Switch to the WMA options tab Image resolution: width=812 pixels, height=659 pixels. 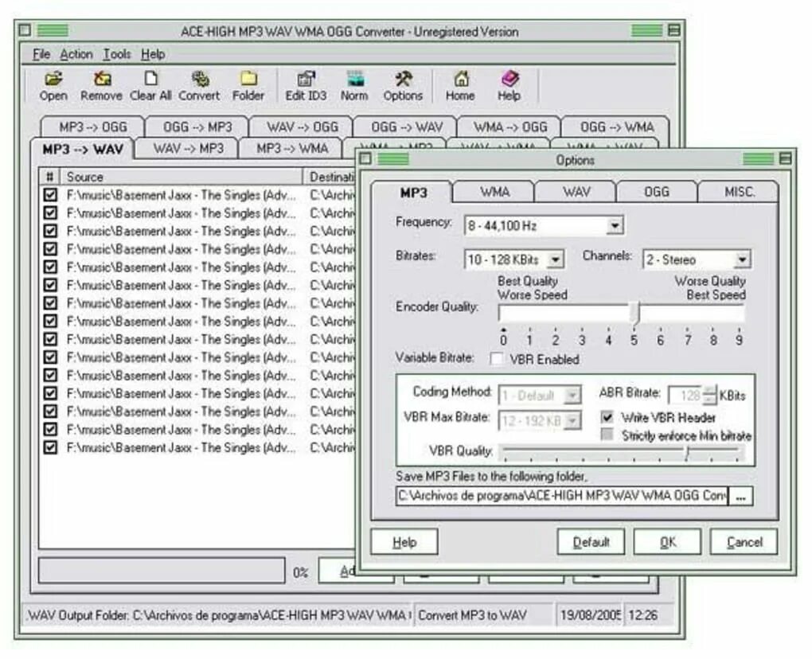pos(494,192)
